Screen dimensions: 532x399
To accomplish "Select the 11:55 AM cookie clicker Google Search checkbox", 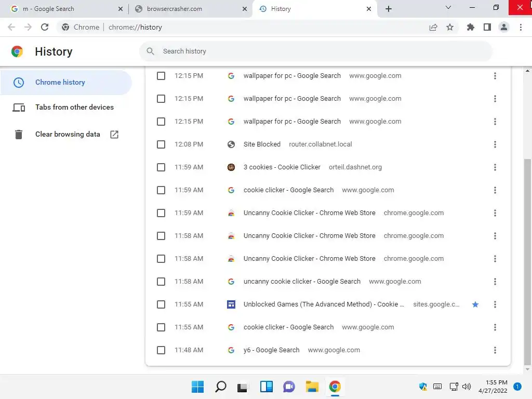I will click(161, 327).
